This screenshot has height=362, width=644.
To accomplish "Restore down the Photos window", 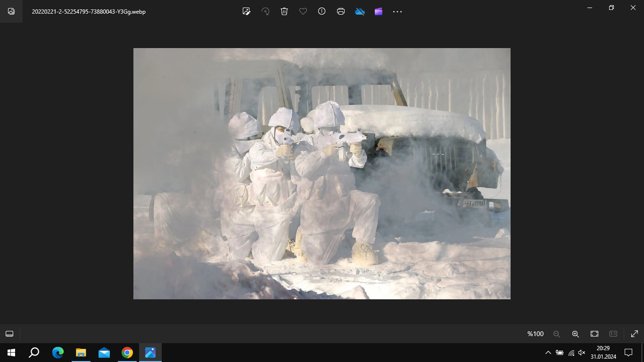I will [611, 8].
